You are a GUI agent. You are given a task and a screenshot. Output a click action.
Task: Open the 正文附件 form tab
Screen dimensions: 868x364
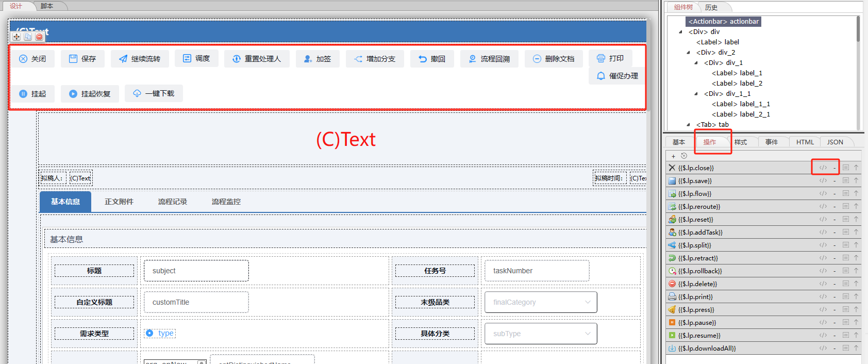pyautogui.click(x=119, y=202)
